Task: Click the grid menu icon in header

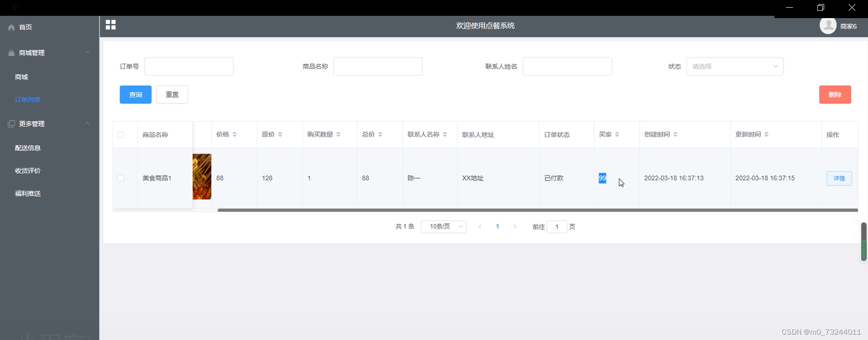Action: pyautogui.click(x=111, y=25)
